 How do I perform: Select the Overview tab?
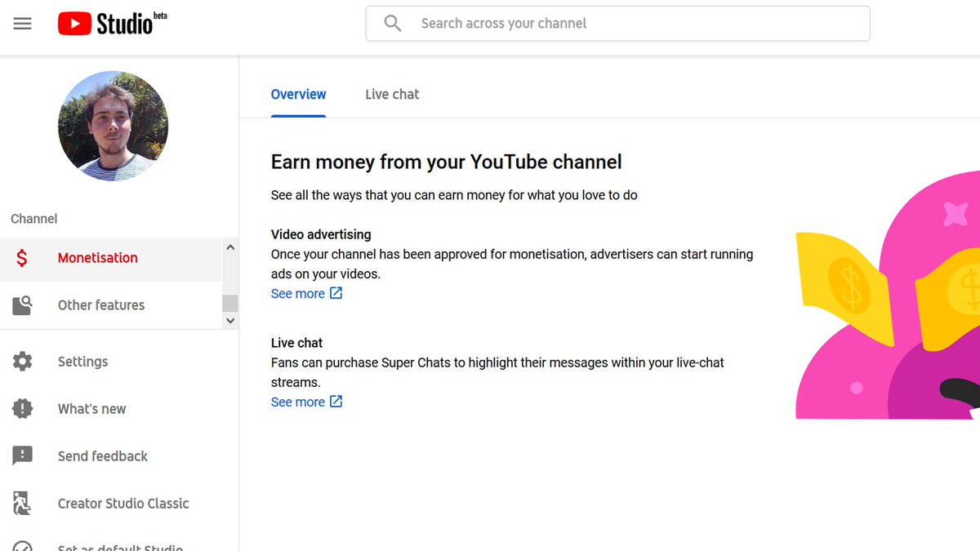click(298, 95)
